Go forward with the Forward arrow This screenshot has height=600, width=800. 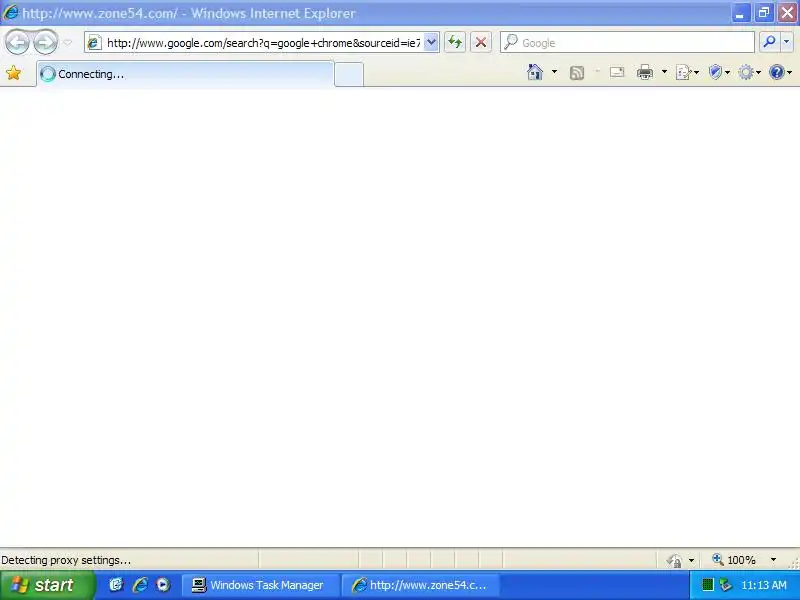45,43
